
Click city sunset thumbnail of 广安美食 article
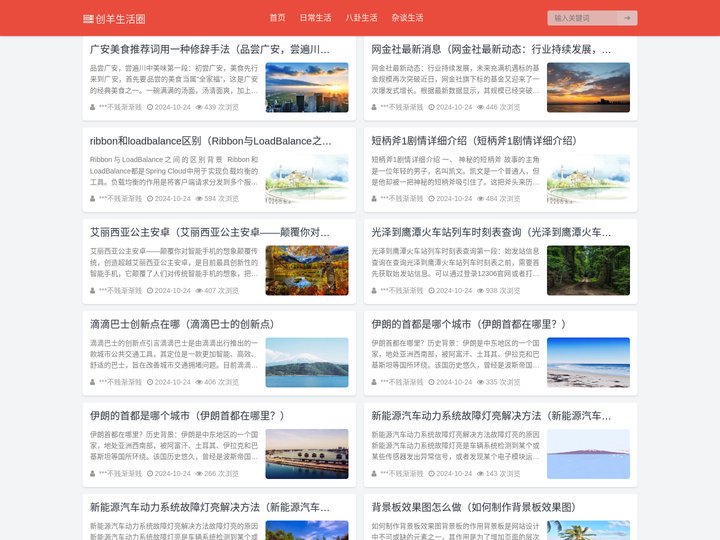[307, 87]
